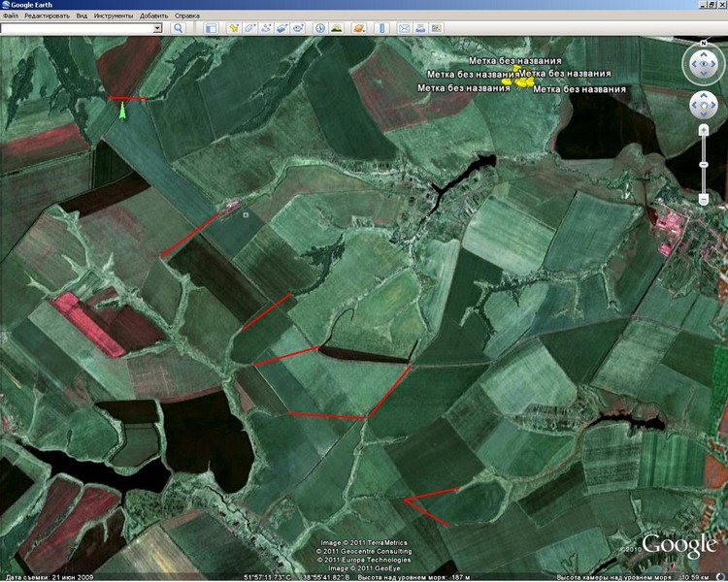
Task: Open the Инструменты menu
Action: click(115, 16)
